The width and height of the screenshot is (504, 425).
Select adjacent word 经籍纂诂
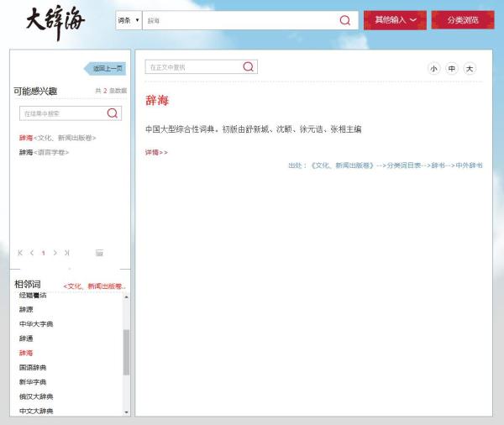[33, 295]
